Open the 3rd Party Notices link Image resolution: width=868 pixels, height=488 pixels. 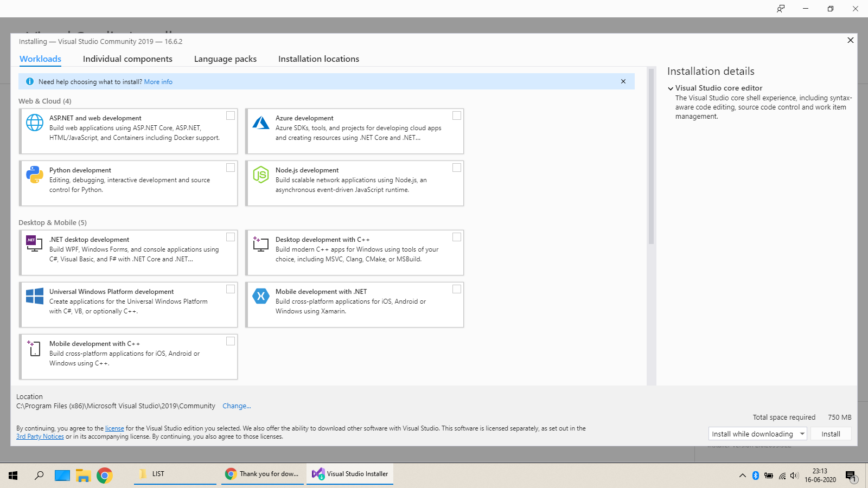40,436
